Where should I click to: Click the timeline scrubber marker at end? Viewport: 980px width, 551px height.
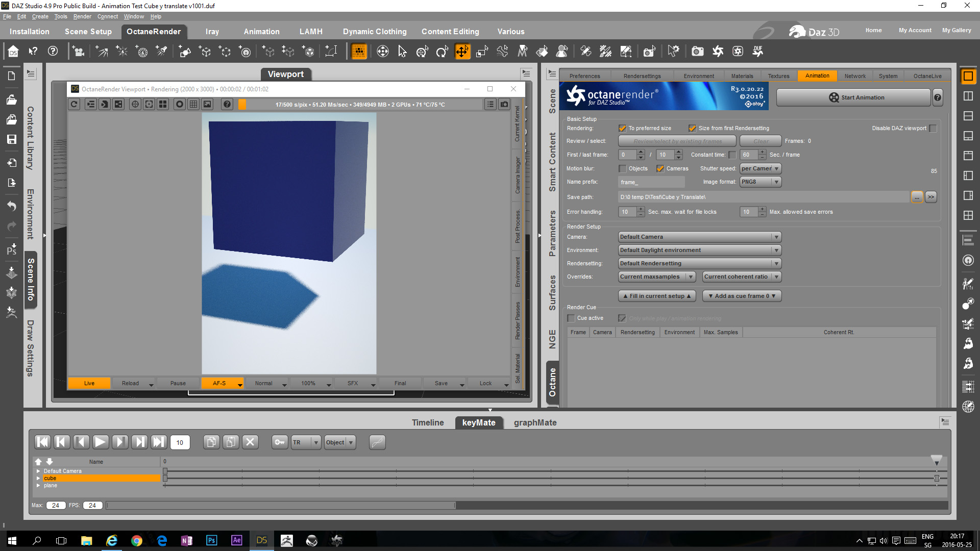tap(936, 460)
